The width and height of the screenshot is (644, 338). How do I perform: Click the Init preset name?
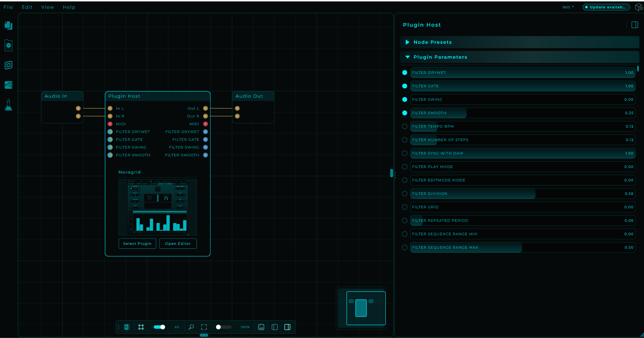(568, 7)
